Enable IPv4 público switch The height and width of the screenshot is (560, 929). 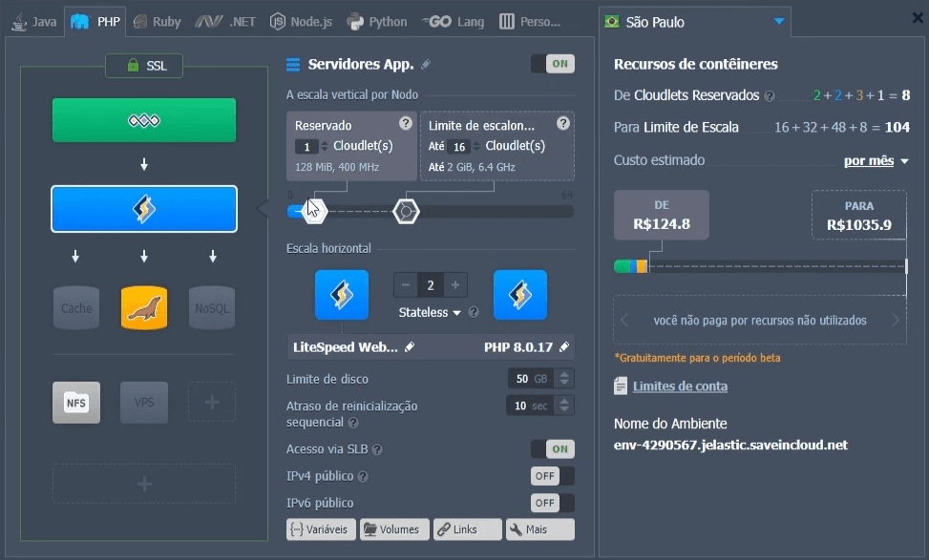[x=552, y=476]
